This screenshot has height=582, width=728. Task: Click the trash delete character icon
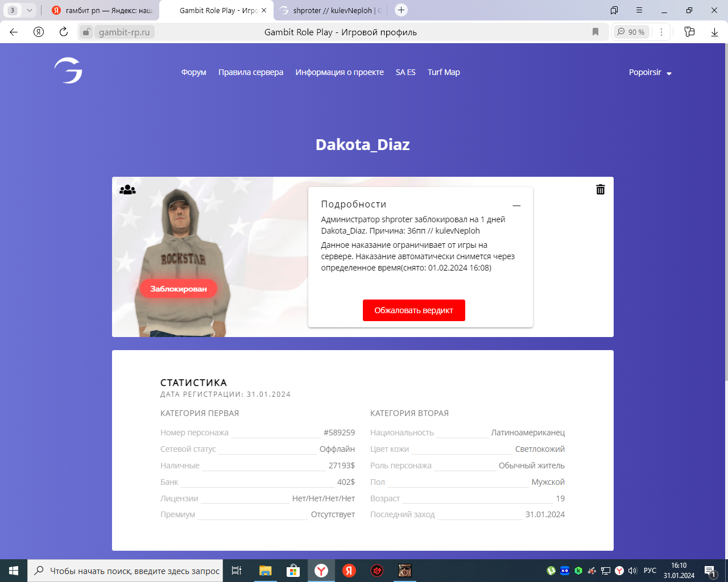click(x=600, y=189)
